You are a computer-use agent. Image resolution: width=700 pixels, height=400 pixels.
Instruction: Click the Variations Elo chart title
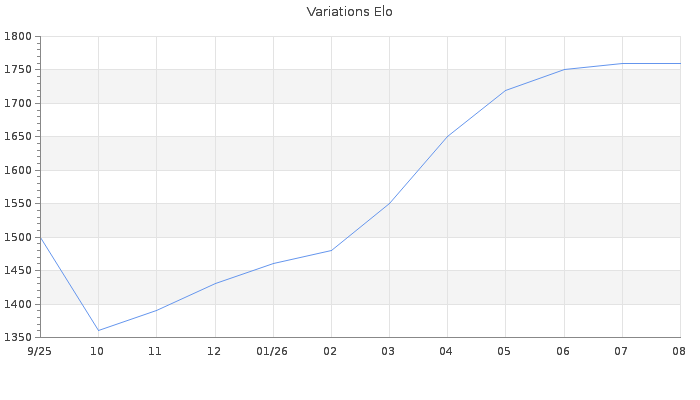tap(350, 12)
